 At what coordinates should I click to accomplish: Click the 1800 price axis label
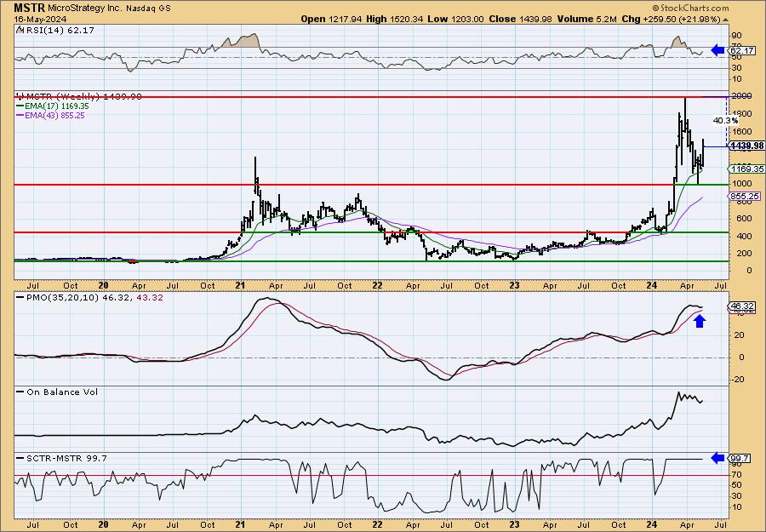click(740, 114)
